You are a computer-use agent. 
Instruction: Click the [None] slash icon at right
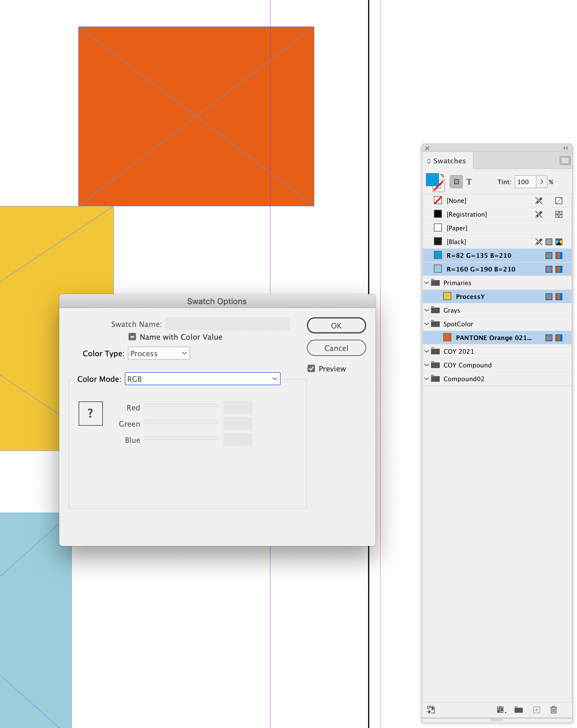559,200
